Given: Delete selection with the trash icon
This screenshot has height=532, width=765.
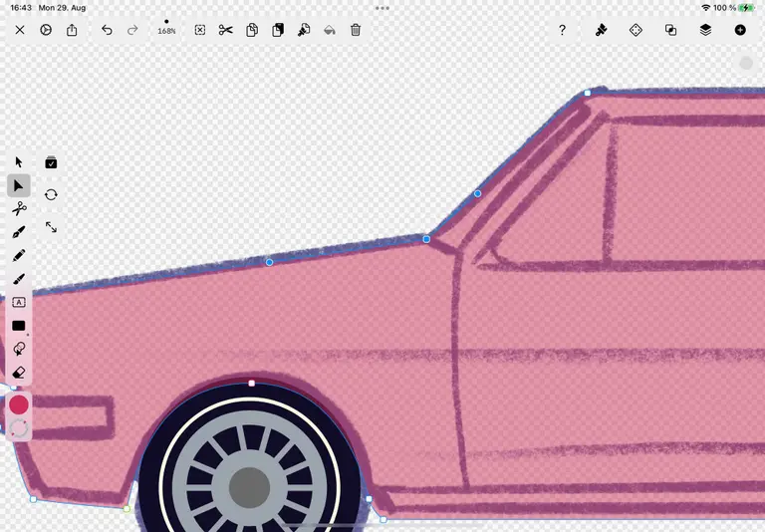Looking at the screenshot, I should click(x=356, y=30).
